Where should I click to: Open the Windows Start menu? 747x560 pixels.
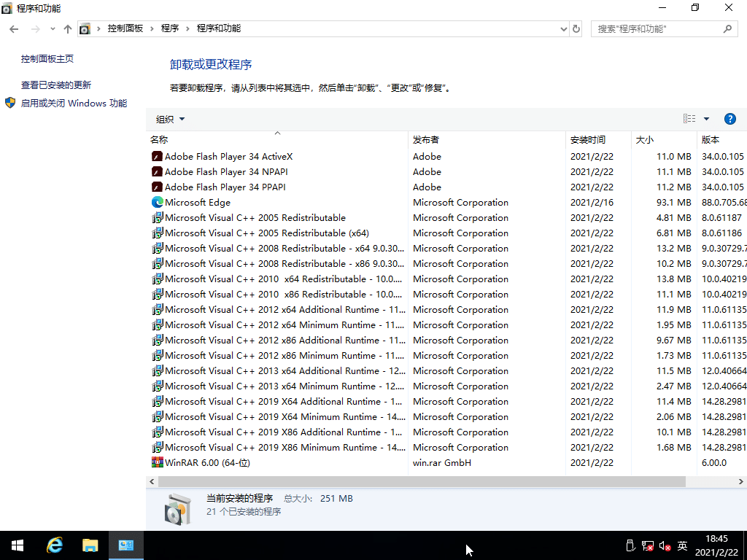[x=18, y=545]
